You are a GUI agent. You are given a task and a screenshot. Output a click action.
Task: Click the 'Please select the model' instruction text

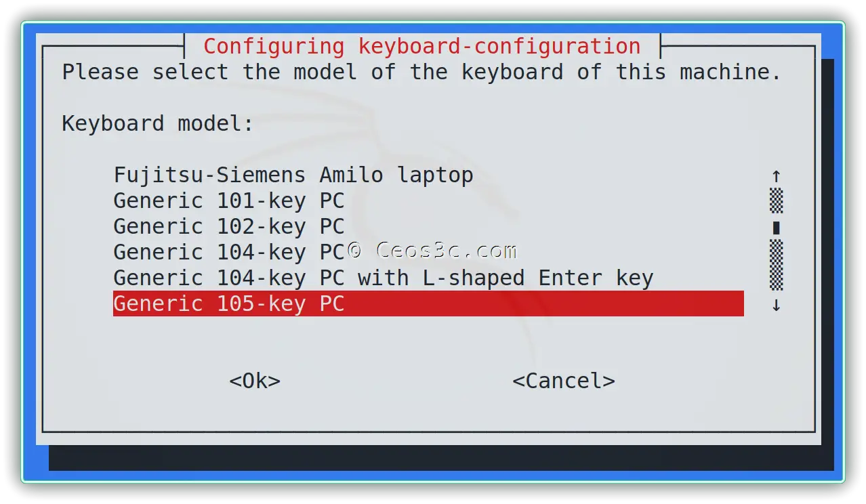(x=422, y=72)
